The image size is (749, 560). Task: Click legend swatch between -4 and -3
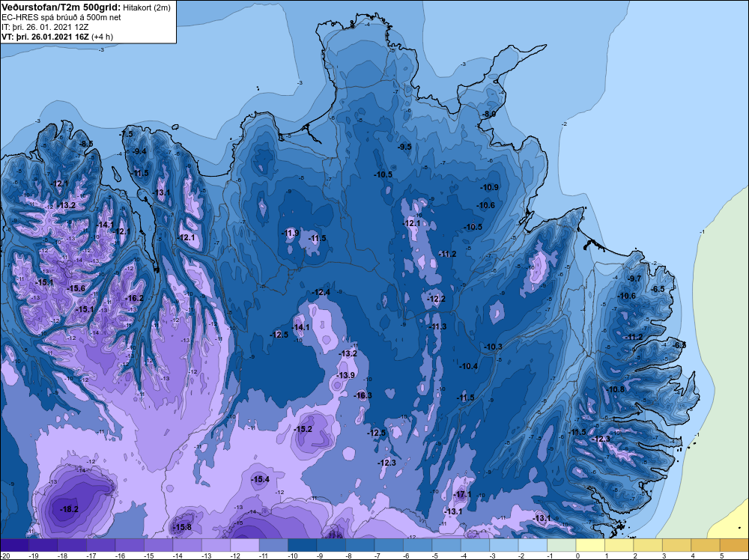coord(475,545)
